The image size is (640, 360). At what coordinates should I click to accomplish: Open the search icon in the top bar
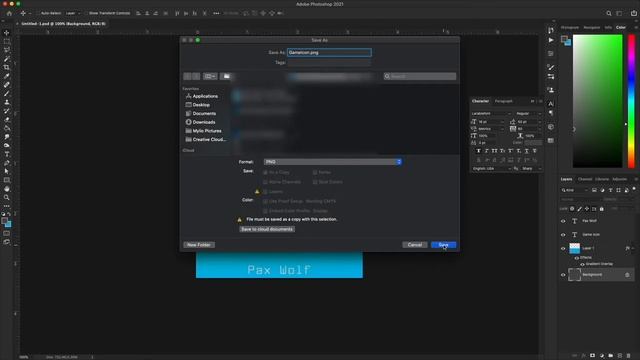[x=609, y=13]
